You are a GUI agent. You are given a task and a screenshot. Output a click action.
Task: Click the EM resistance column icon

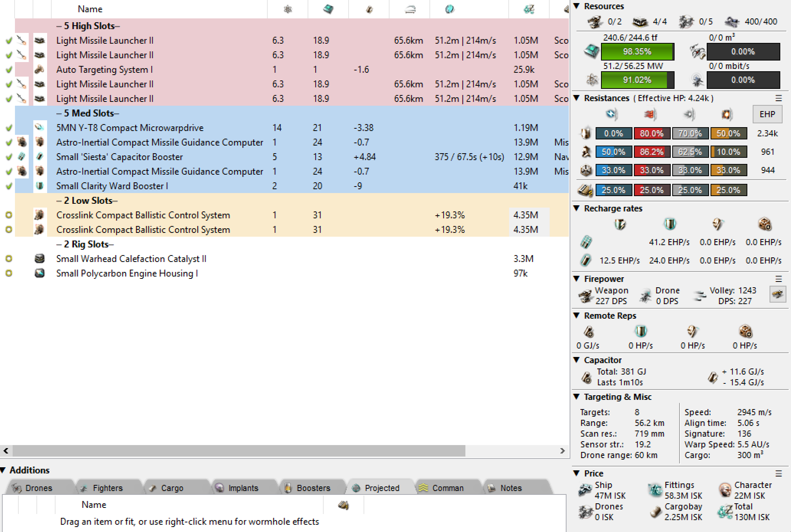coord(611,114)
